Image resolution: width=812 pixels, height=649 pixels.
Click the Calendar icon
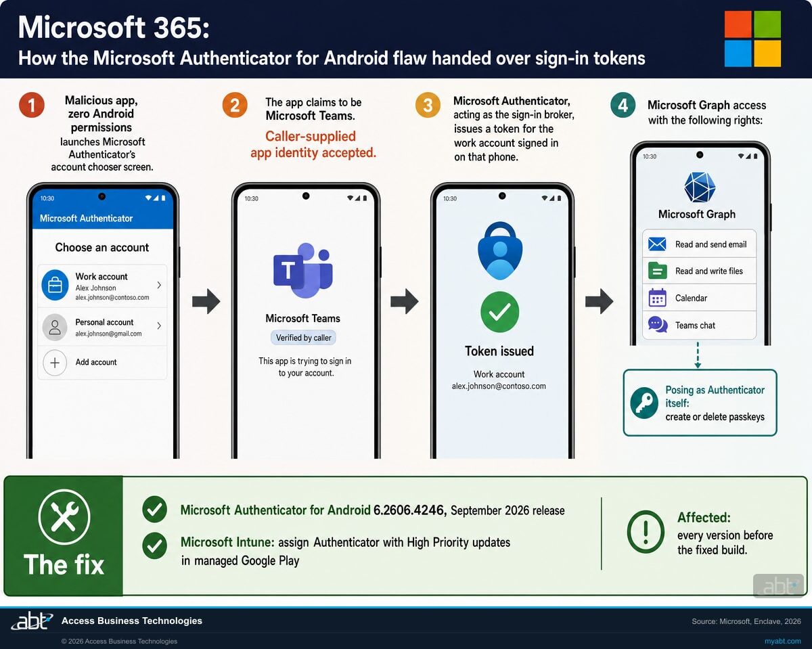(x=657, y=298)
